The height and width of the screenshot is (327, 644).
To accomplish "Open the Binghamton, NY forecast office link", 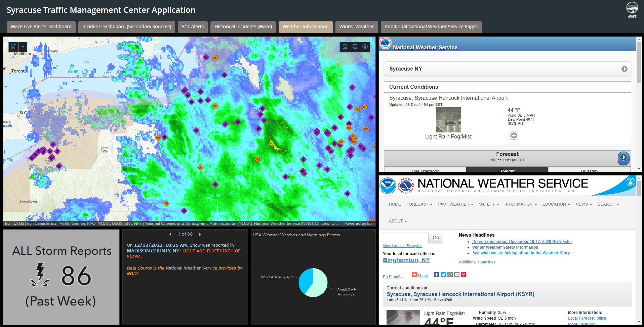I will pos(406,260).
